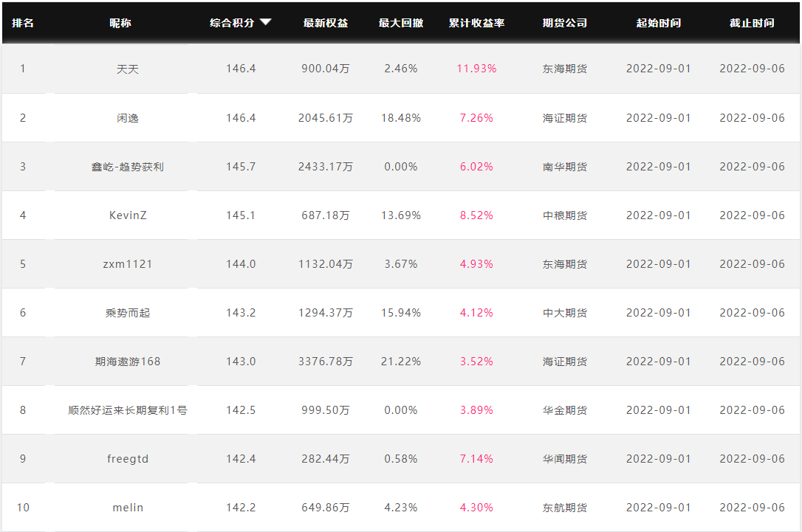Click the 4.12% cumulative return value
802x532 pixels.
click(x=477, y=313)
